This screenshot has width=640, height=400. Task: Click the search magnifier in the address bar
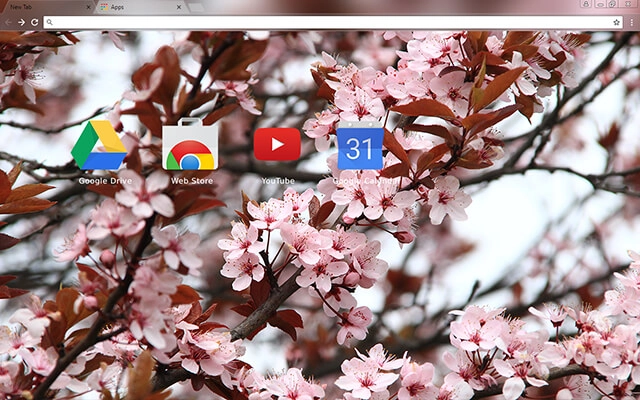pos(49,22)
